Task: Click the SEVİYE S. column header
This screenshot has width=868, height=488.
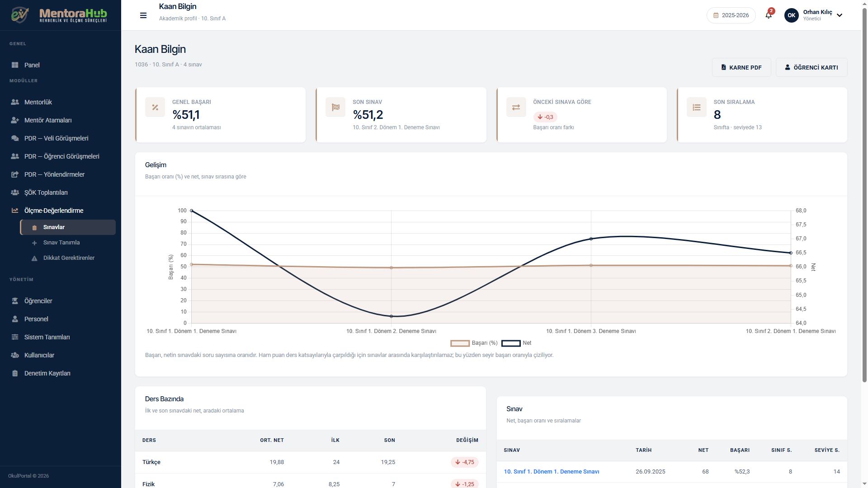Action: pyautogui.click(x=827, y=450)
